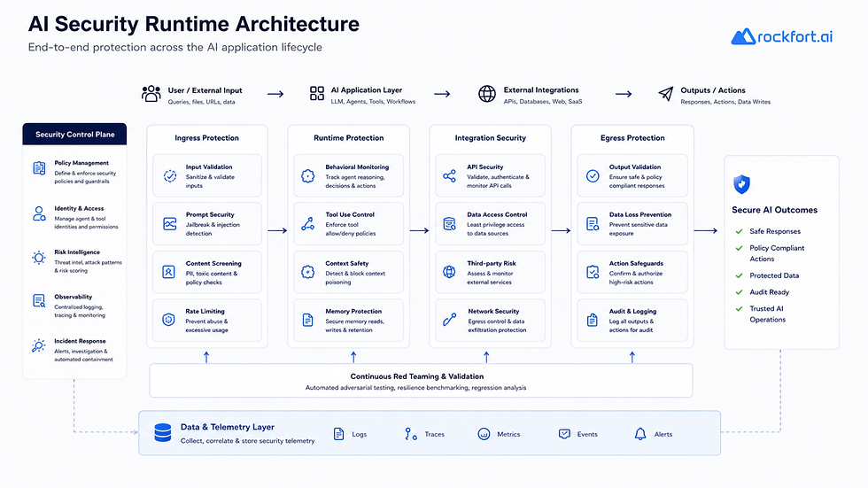This screenshot has height=488, width=868.
Task: Click the Memory Protection document icon
Action: [x=308, y=320]
